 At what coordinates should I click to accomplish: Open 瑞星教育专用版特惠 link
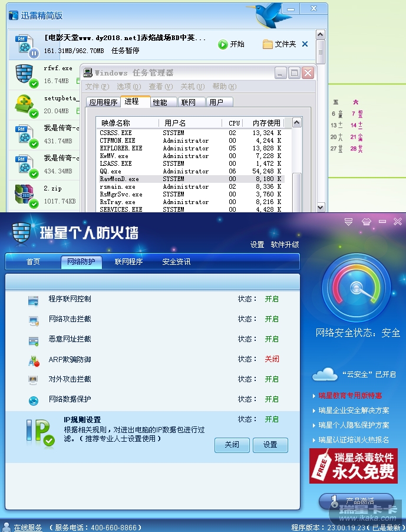(350, 396)
